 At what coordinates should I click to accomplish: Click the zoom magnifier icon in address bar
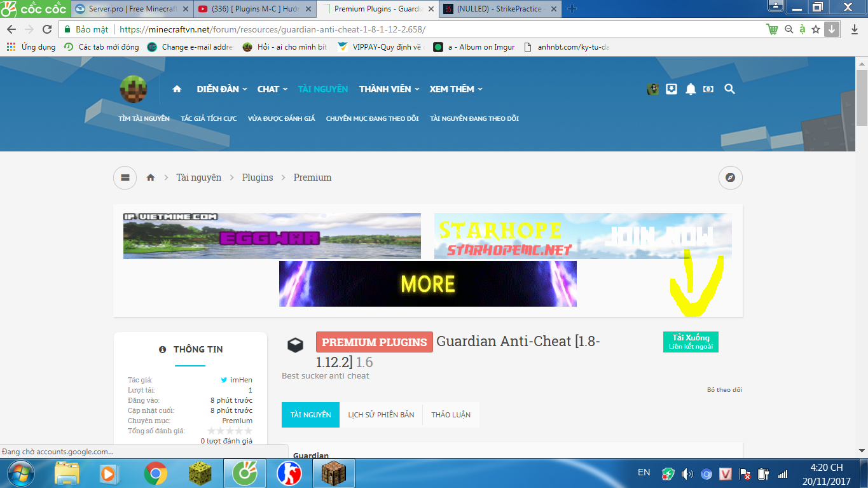point(789,29)
